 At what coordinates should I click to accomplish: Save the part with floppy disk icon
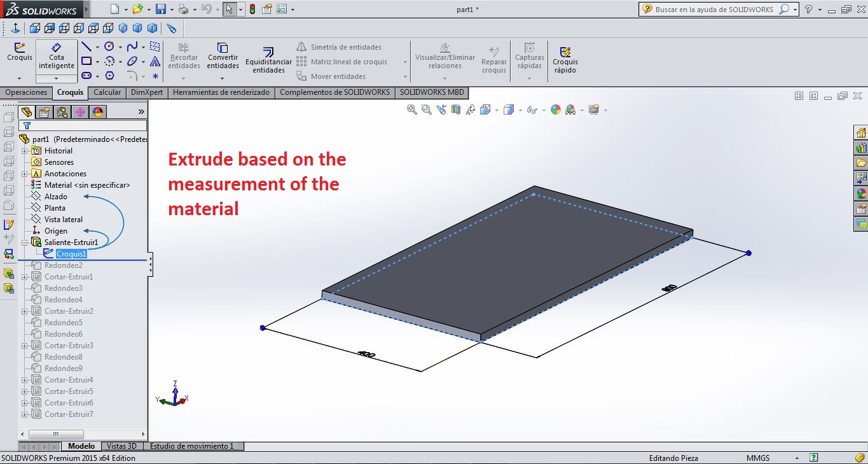click(x=160, y=9)
